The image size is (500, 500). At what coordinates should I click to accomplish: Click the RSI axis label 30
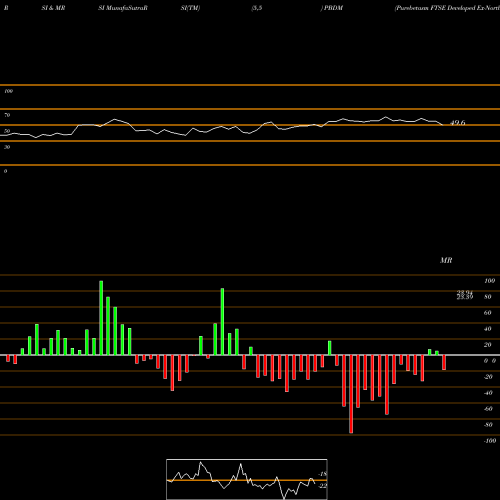[x=7, y=147]
